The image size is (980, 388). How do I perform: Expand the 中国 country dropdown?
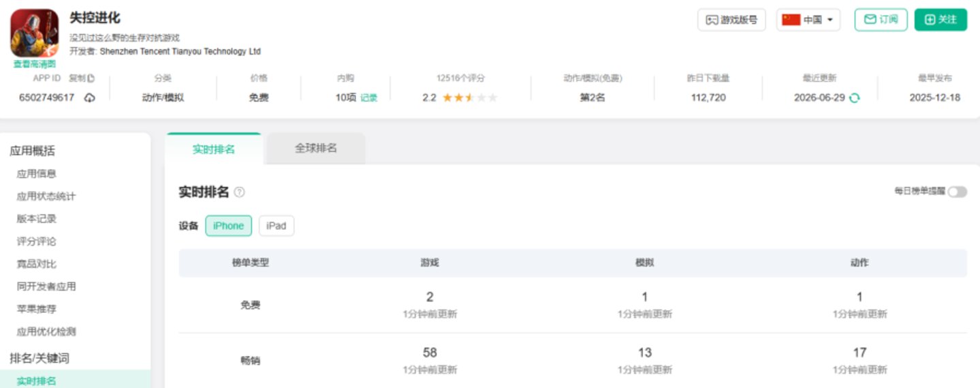808,20
